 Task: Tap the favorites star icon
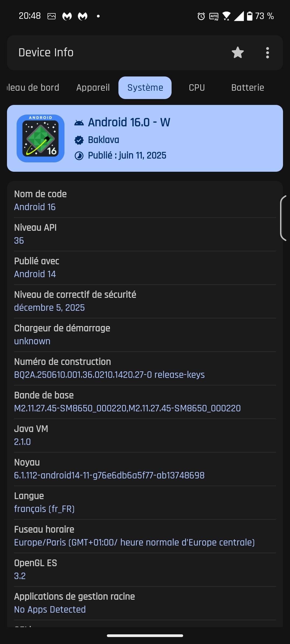click(x=238, y=53)
